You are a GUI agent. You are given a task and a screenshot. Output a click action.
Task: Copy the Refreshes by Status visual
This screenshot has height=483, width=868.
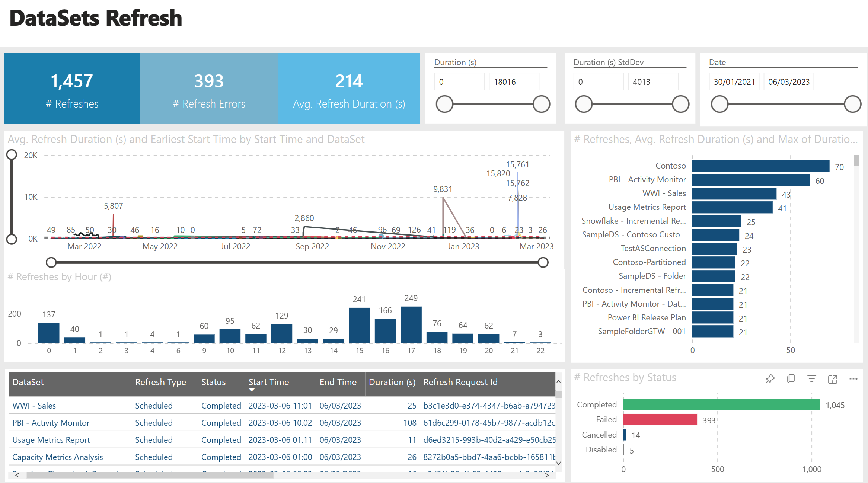click(x=791, y=379)
